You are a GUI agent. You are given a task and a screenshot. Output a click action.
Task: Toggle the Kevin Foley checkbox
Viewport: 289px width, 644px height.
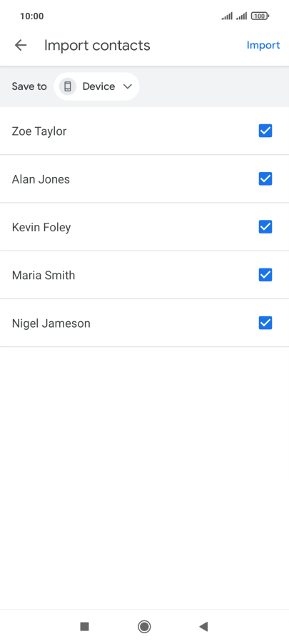[x=265, y=227]
